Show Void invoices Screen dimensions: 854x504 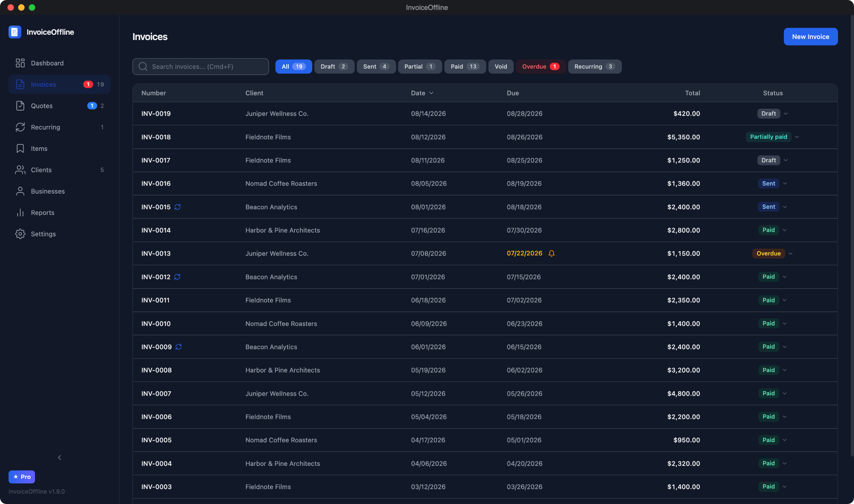501,66
